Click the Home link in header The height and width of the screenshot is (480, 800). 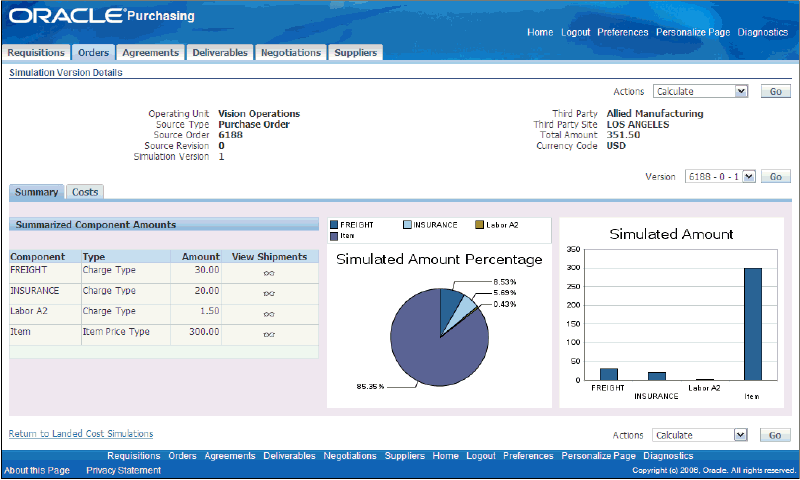coord(540,32)
